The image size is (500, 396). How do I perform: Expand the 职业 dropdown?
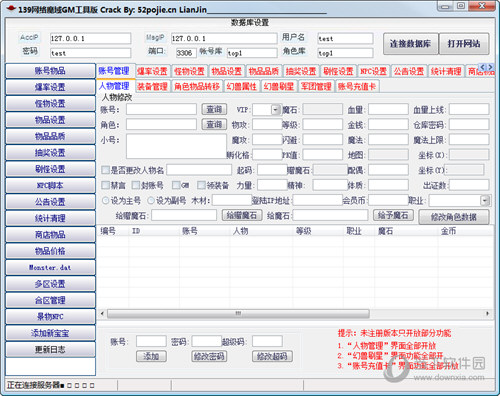pos(485,201)
